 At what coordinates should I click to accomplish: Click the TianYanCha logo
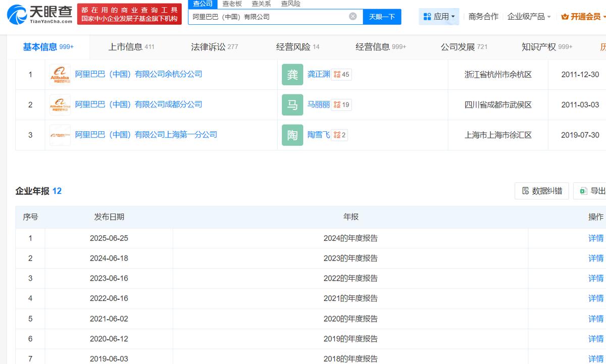pyautogui.click(x=39, y=15)
